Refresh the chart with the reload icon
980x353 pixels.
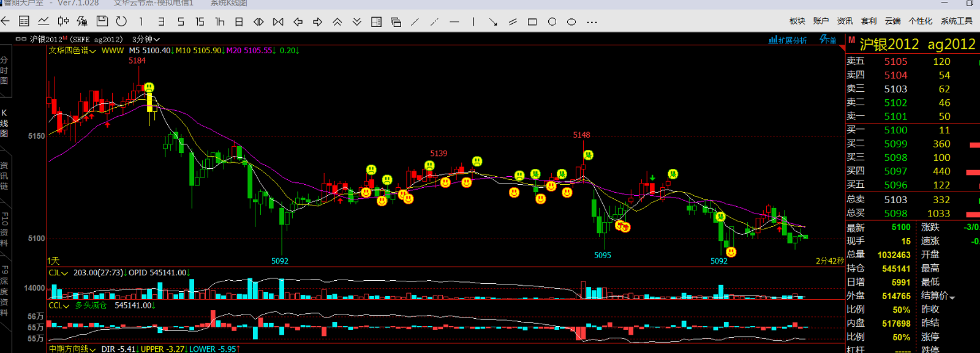[121, 21]
